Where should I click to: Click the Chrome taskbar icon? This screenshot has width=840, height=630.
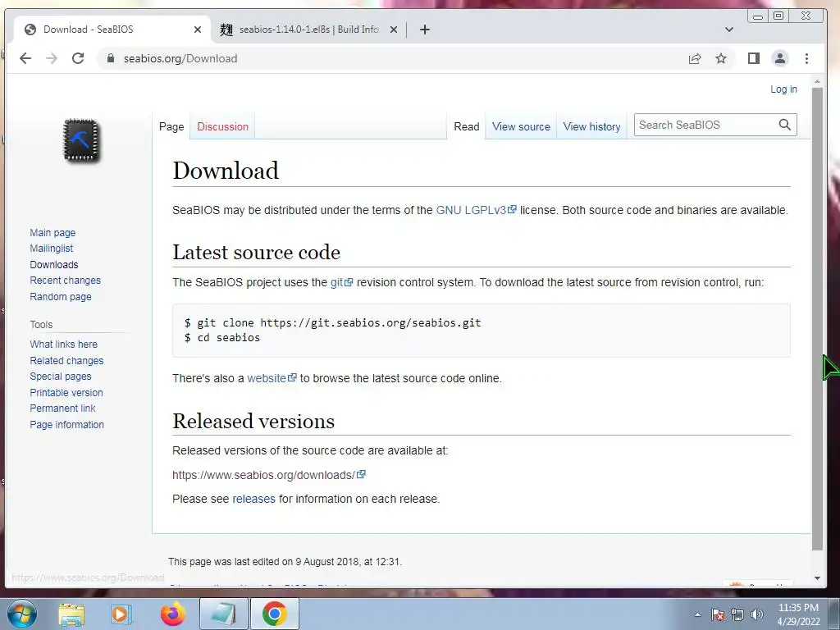point(274,614)
